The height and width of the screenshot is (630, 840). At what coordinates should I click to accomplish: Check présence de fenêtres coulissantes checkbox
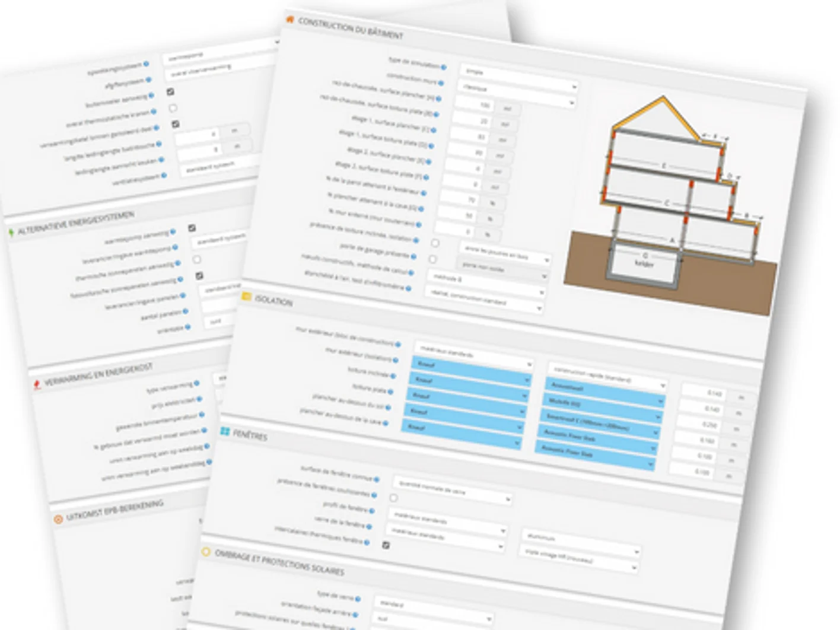(394, 498)
